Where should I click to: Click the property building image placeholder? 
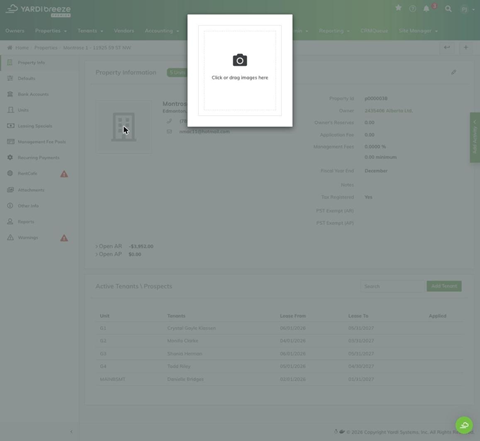[x=124, y=127]
